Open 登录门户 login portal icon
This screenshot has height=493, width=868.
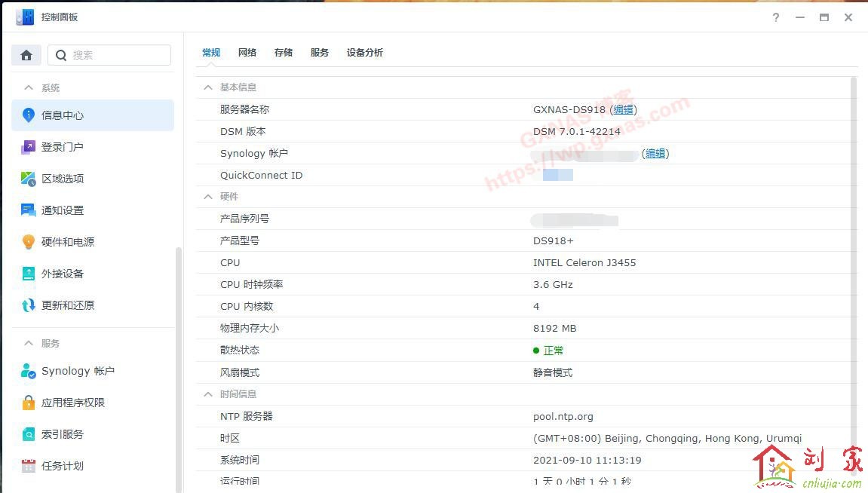point(29,147)
